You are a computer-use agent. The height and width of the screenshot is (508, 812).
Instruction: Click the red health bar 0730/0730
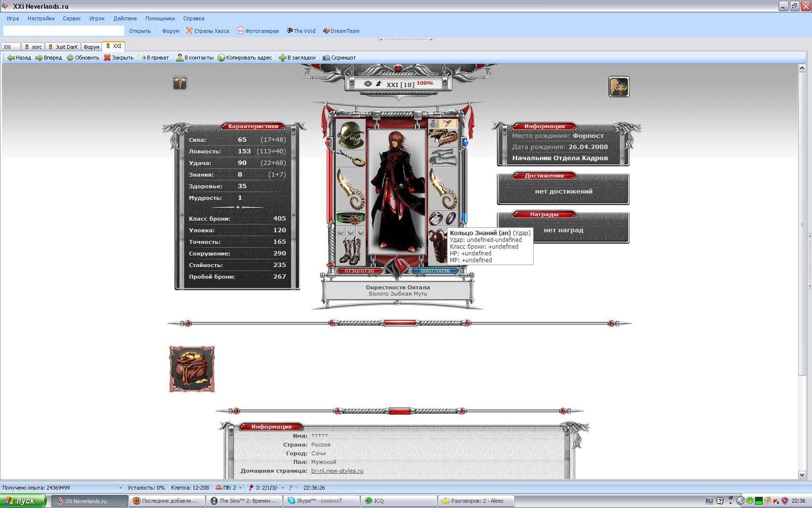click(x=359, y=271)
